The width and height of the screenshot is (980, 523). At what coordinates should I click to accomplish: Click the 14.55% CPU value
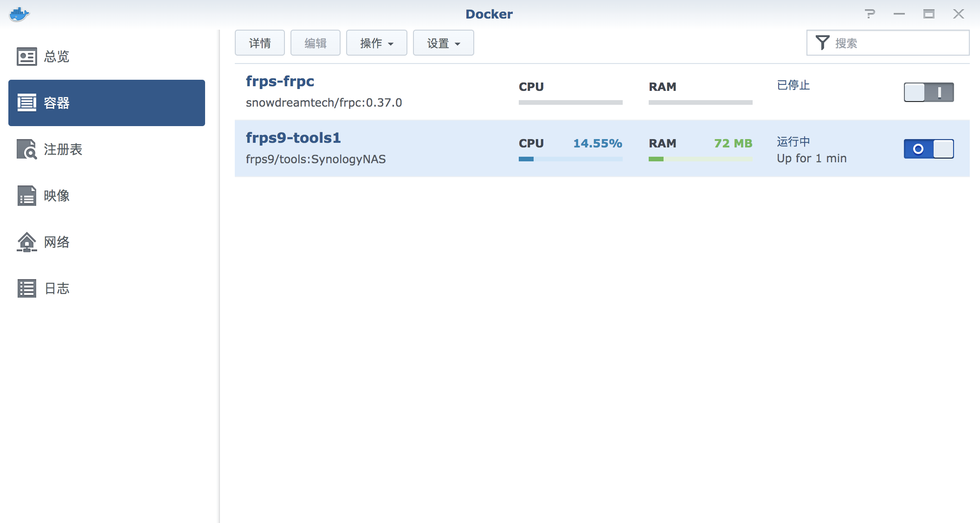click(598, 143)
